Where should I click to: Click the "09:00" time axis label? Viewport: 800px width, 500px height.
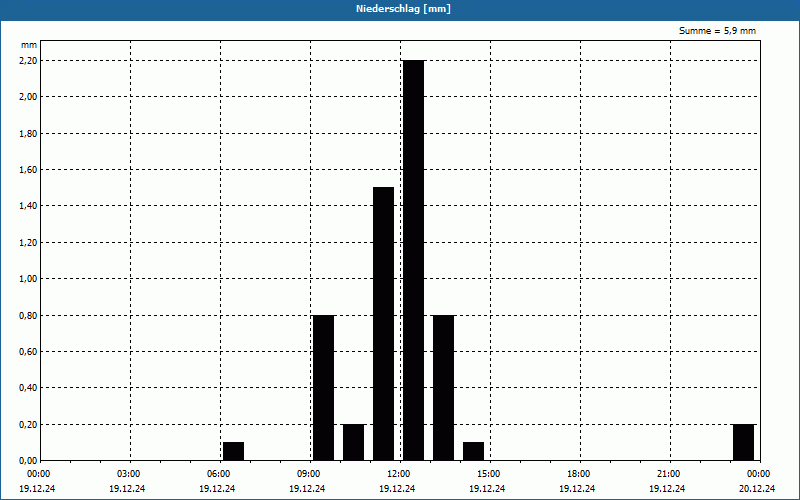click(310, 474)
